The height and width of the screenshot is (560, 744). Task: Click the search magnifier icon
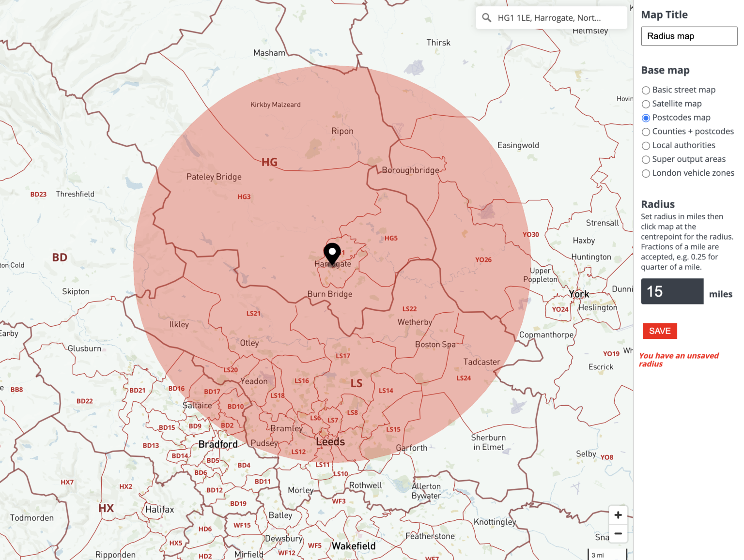click(x=487, y=17)
